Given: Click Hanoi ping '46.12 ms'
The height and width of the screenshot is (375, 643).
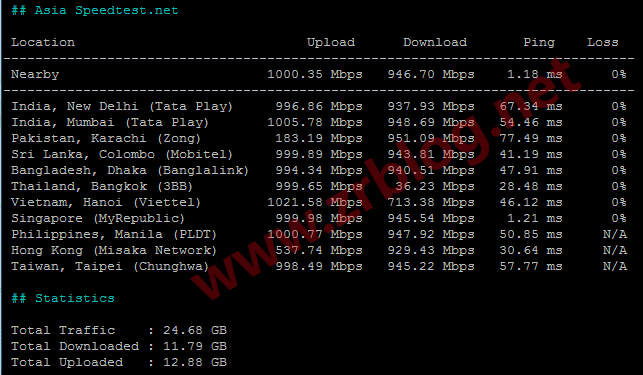Looking at the screenshot, I should pyautogui.click(x=531, y=202).
